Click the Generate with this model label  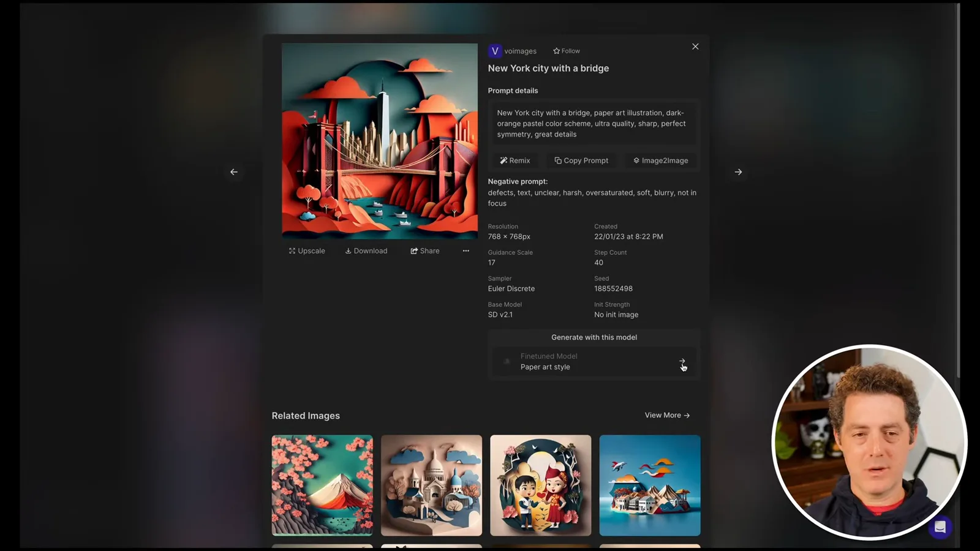(594, 337)
